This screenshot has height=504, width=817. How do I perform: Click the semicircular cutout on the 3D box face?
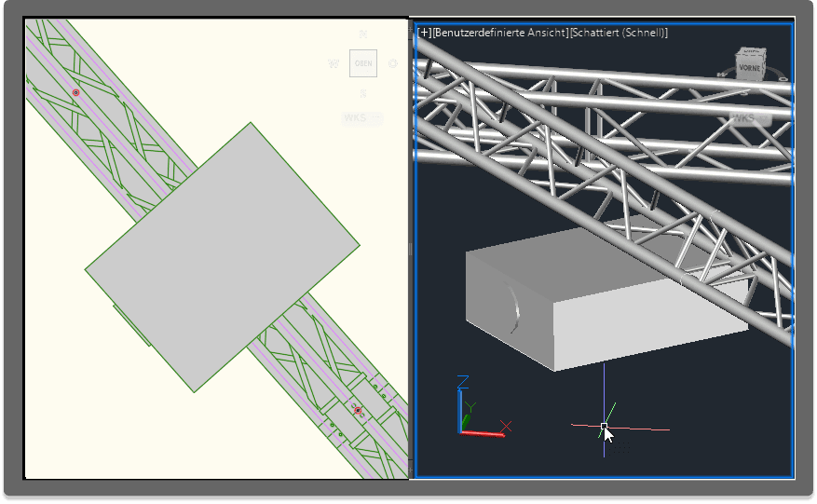[x=512, y=307]
